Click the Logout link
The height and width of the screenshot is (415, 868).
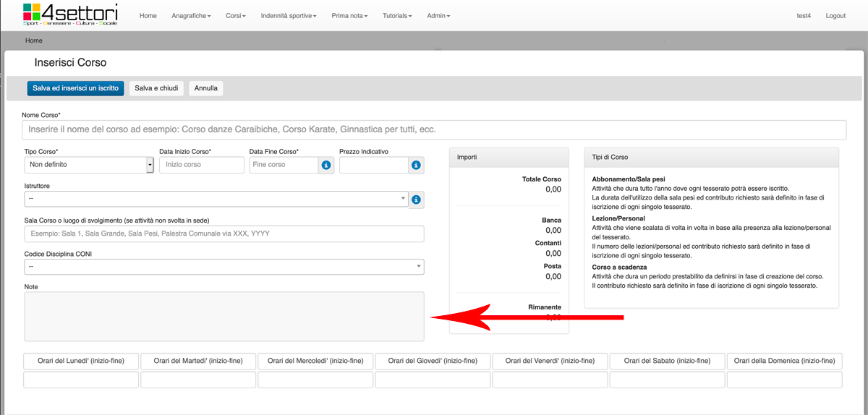point(835,16)
